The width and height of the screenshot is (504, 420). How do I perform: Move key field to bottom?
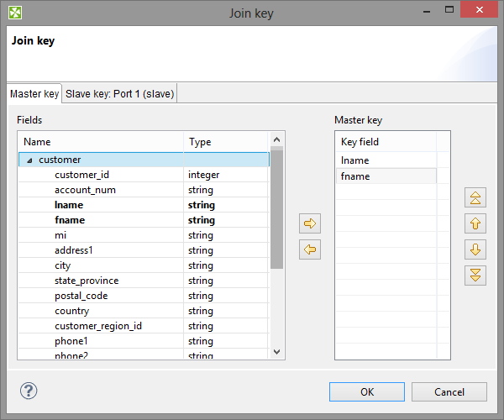[475, 276]
